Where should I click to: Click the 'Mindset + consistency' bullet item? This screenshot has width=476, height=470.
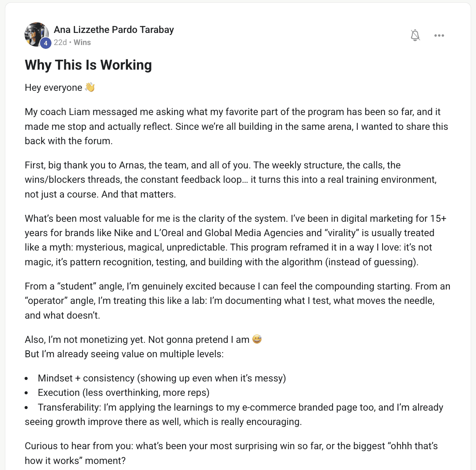pyautogui.click(x=162, y=378)
